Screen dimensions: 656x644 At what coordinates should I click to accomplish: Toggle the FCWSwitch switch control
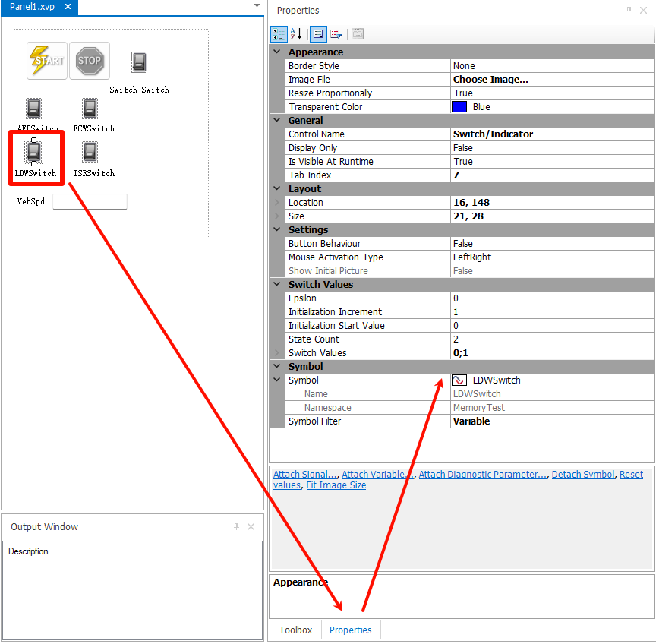[x=90, y=109]
